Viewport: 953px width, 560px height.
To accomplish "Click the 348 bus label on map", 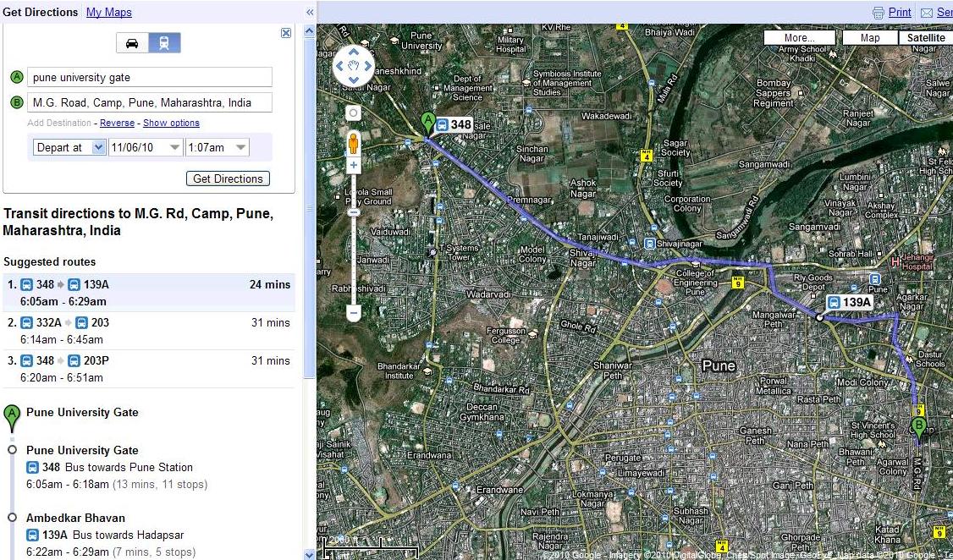I will 454,124.
